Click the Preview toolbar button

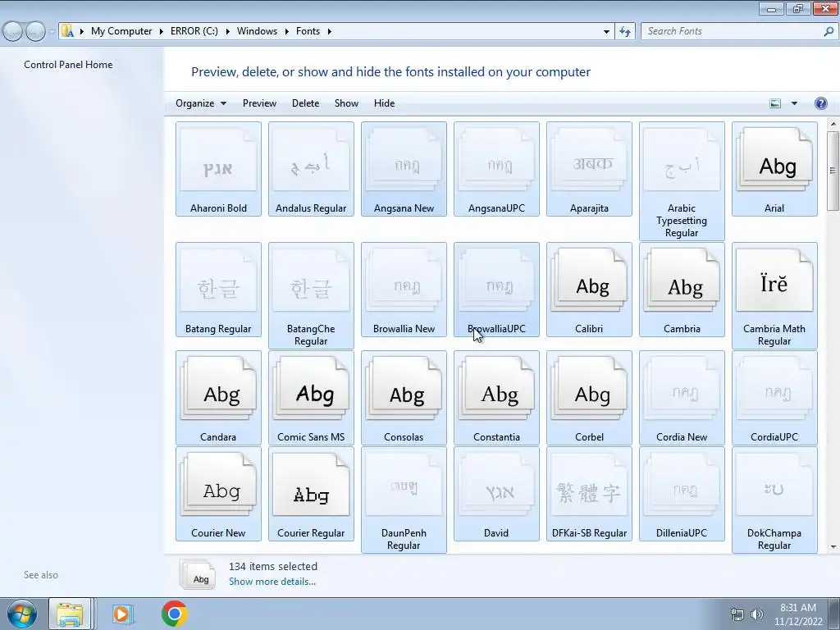(259, 103)
